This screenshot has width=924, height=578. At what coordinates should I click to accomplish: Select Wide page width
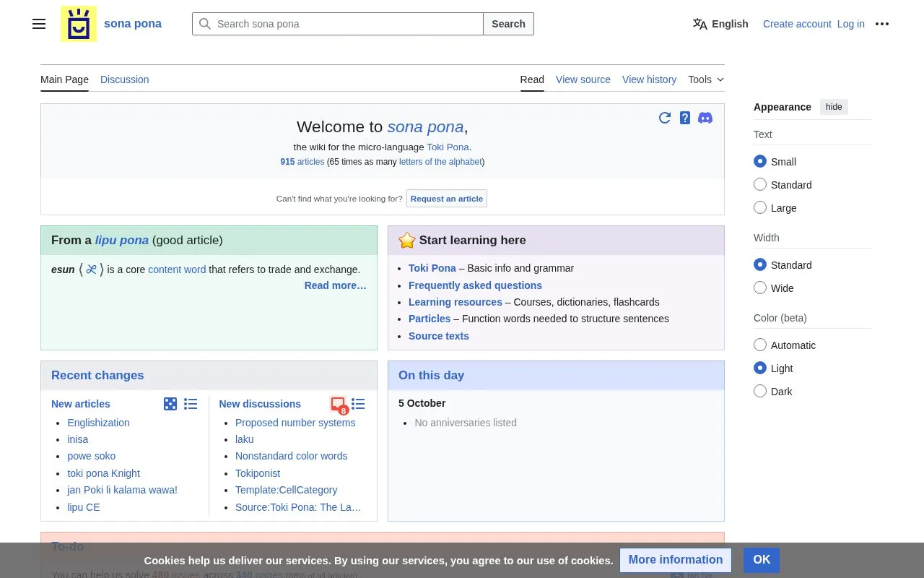pos(760,288)
